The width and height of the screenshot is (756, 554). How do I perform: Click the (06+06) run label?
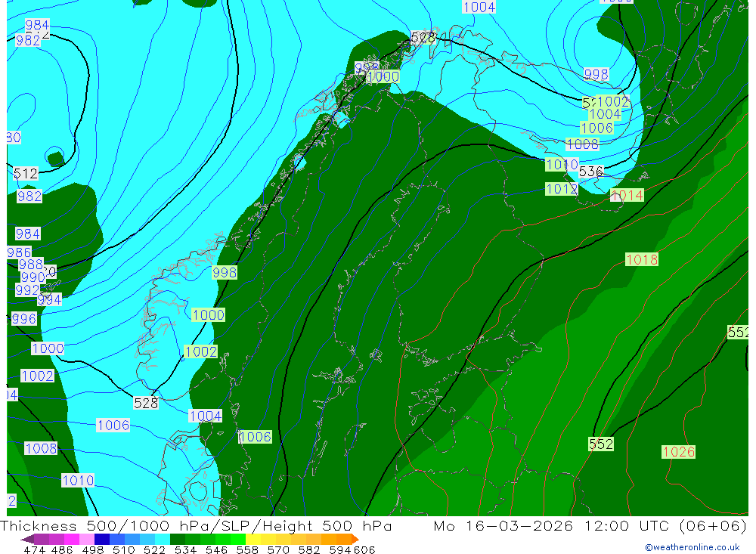(x=713, y=525)
